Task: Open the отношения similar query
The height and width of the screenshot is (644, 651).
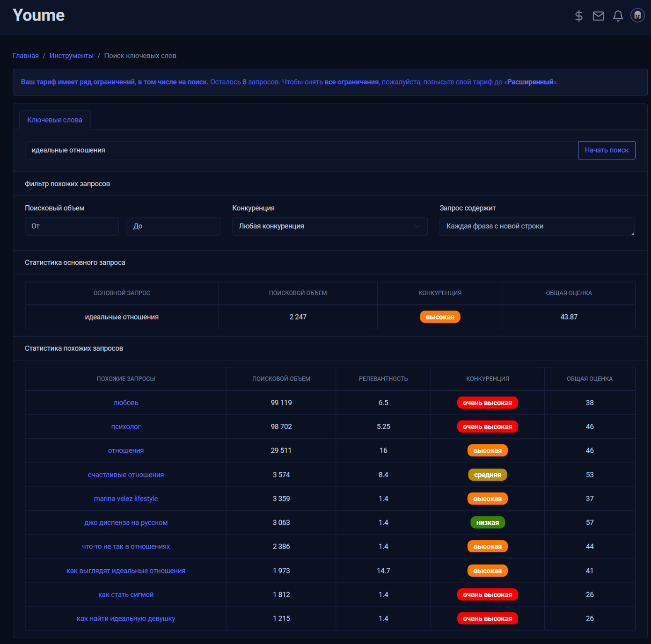Action: [x=126, y=450]
